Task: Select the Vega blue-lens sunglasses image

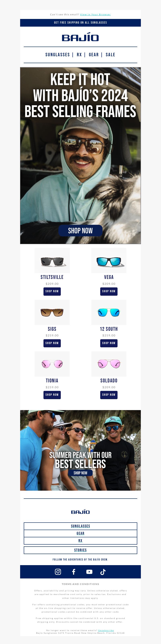Action: [x=109, y=260]
